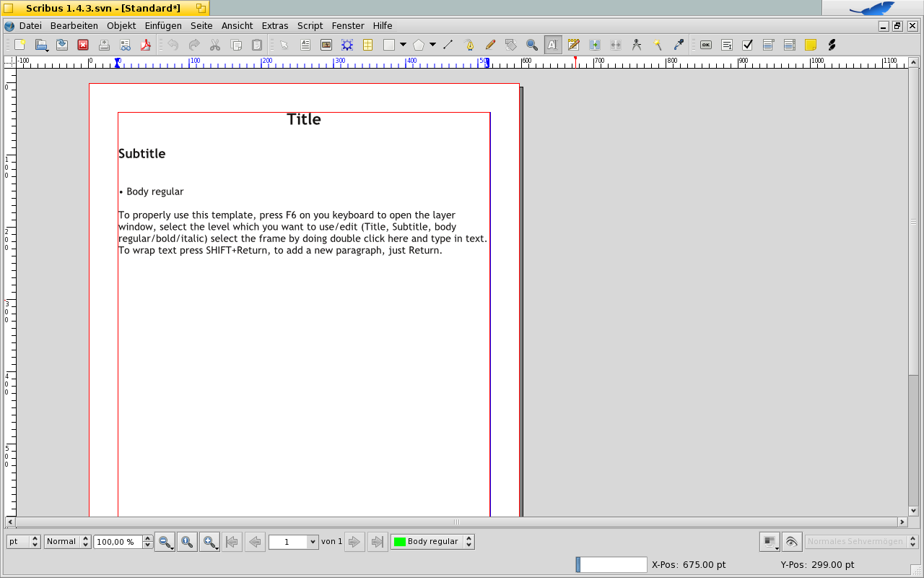Select the Insert Table tool

click(367, 45)
